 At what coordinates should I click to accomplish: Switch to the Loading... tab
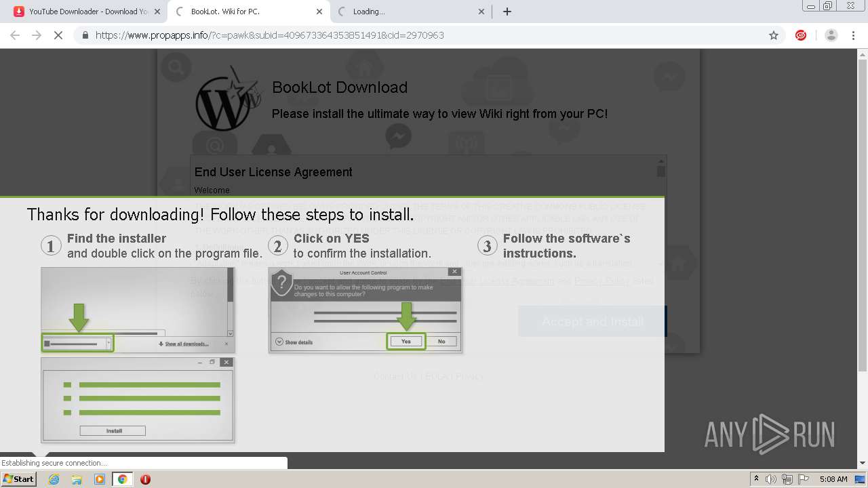[409, 12]
